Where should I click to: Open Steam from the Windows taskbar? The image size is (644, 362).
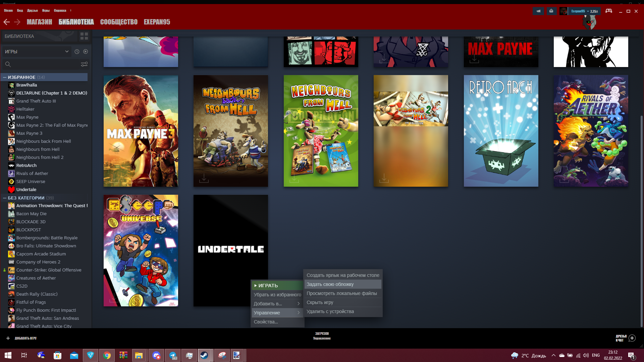click(204, 355)
